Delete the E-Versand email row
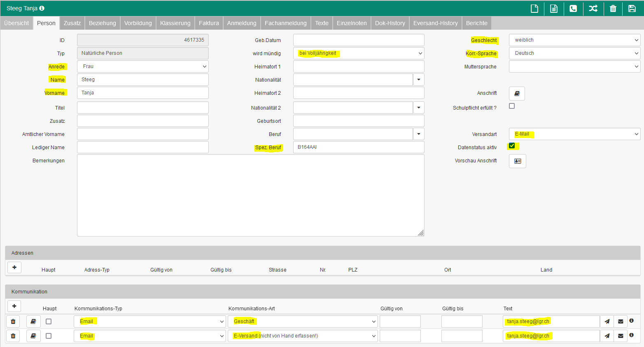 click(x=13, y=336)
